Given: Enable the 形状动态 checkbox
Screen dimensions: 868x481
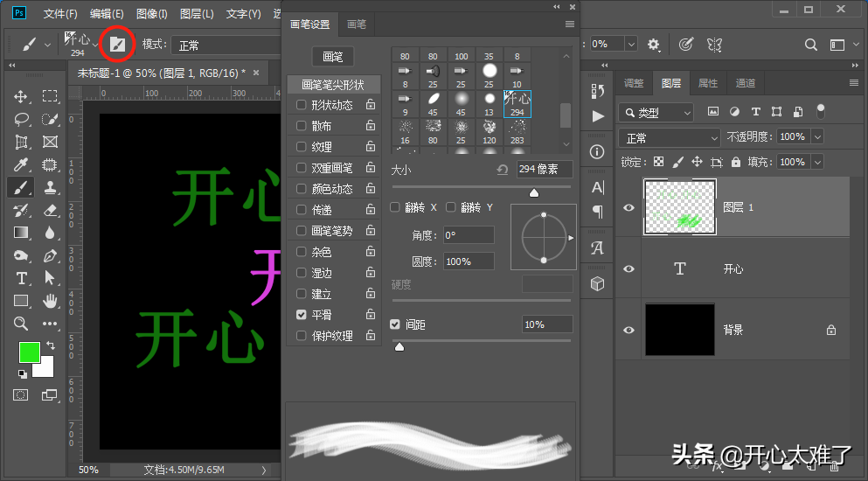Looking at the screenshot, I should tap(302, 105).
